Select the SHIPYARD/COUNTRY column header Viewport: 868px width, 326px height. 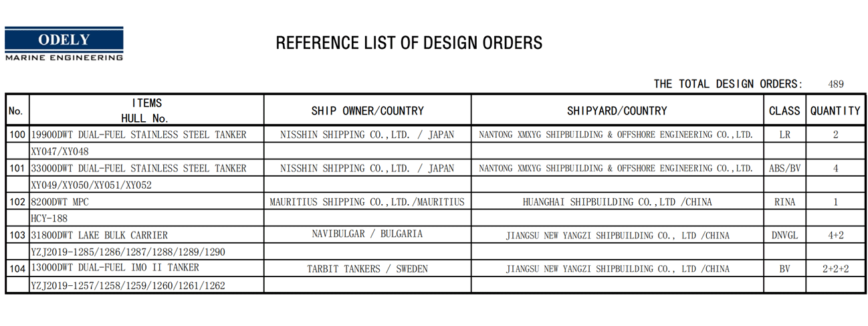(617, 110)
